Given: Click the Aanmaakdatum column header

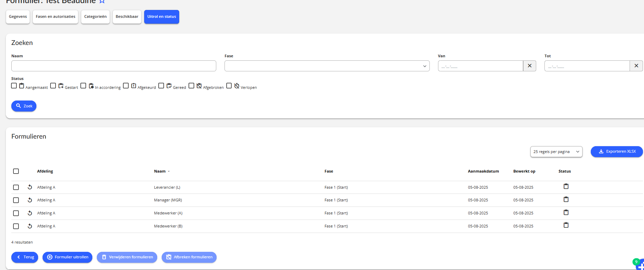Looking at the screenshot, I should point(483,171).
